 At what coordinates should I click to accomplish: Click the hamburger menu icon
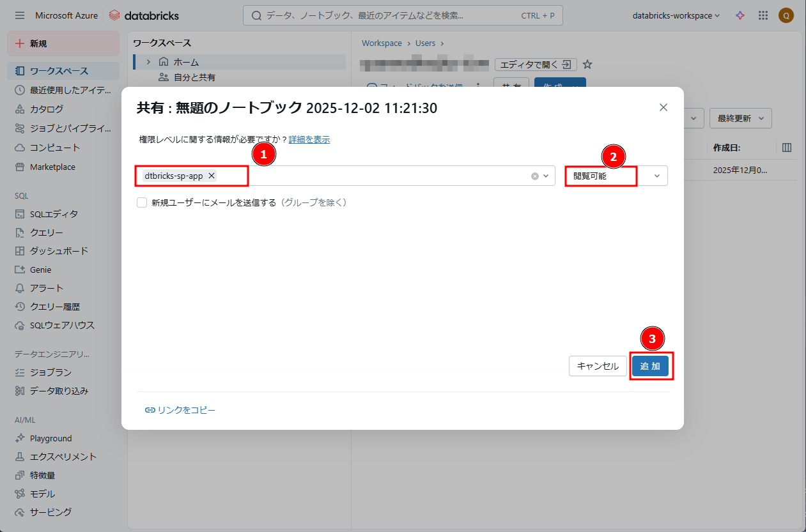point(20,15)
